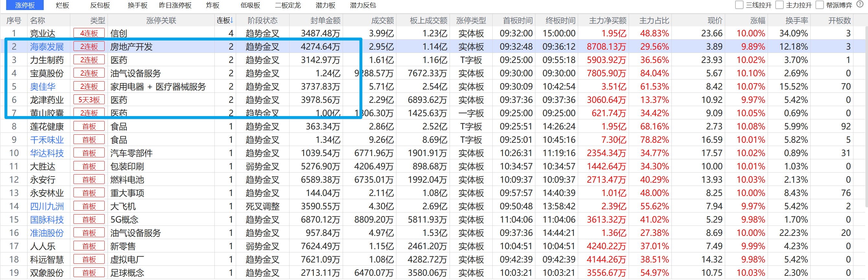Select the 宝莫股份 stock name
868x280 pixels.
pyautogui.click(x=47, y=73)
